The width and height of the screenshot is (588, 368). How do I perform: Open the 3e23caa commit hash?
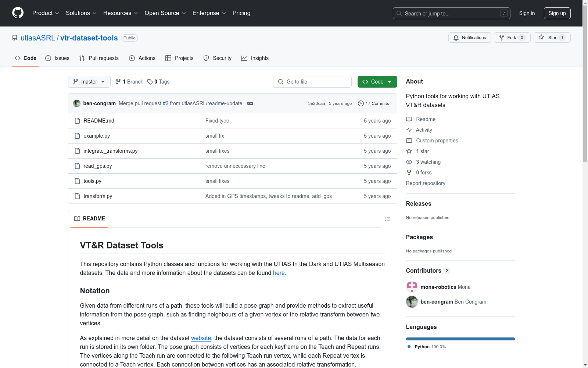point(316,103)
